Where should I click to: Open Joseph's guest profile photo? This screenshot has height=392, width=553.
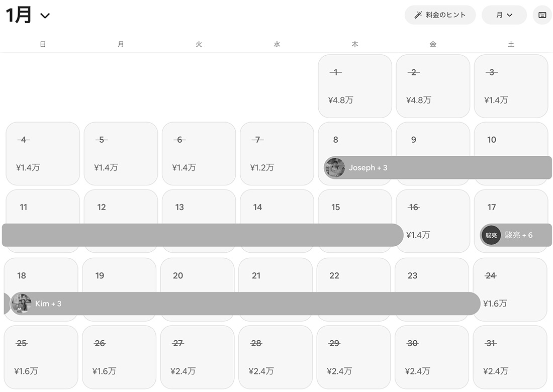(334, 168)
